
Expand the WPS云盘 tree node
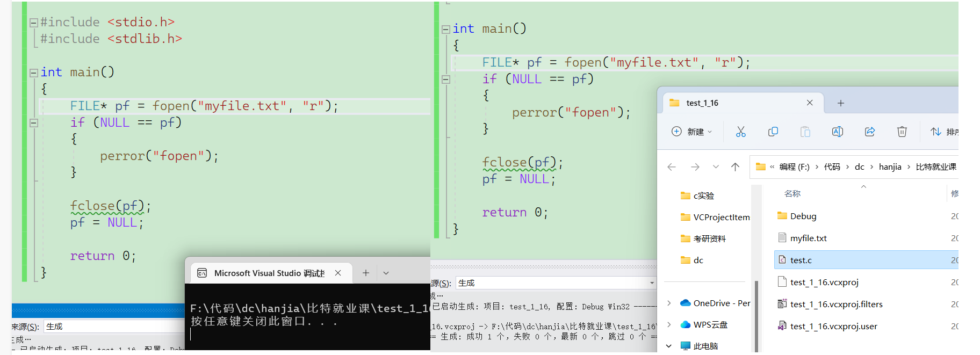pos(669,325)
